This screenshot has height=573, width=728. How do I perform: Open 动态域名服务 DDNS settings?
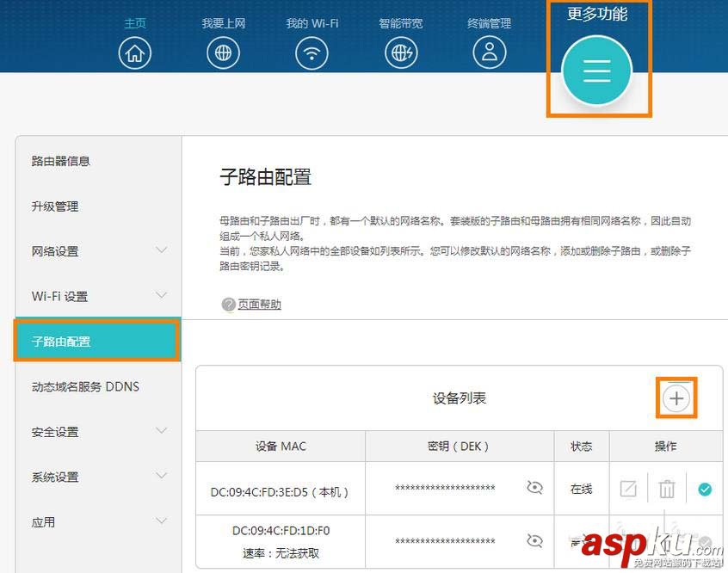pyautogui.click(x=87, y=386)
